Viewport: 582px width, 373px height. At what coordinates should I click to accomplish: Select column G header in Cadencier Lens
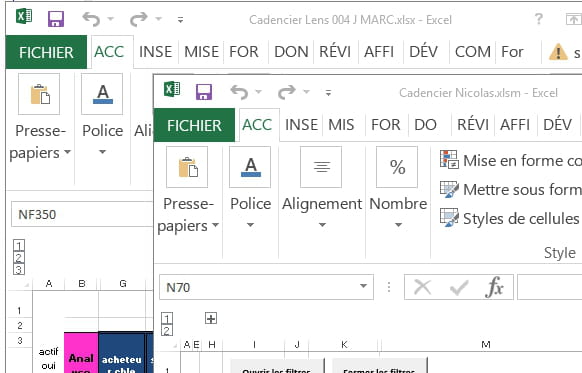coord(123,284)
